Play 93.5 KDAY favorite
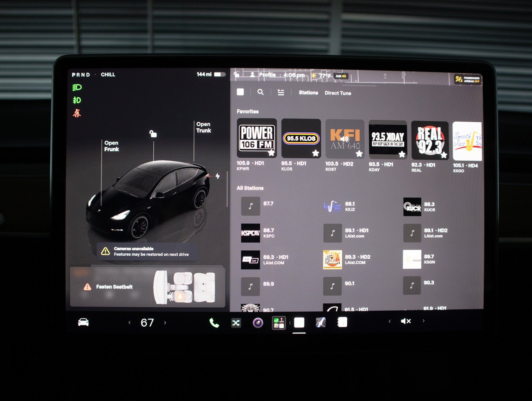This screenshot has width=532, height=401. coord(388,140)
